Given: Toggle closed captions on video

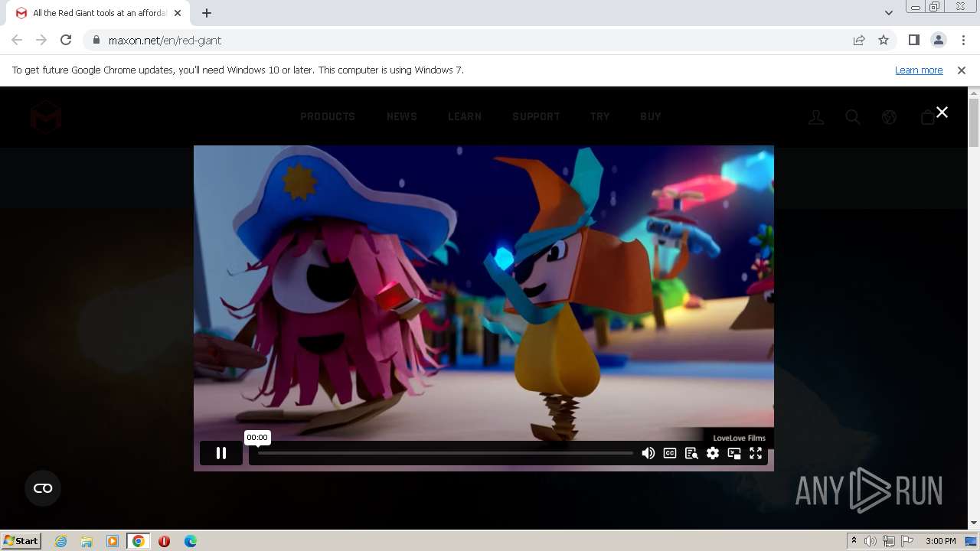Looking at the screenshot, I should (x=670, y=453).
